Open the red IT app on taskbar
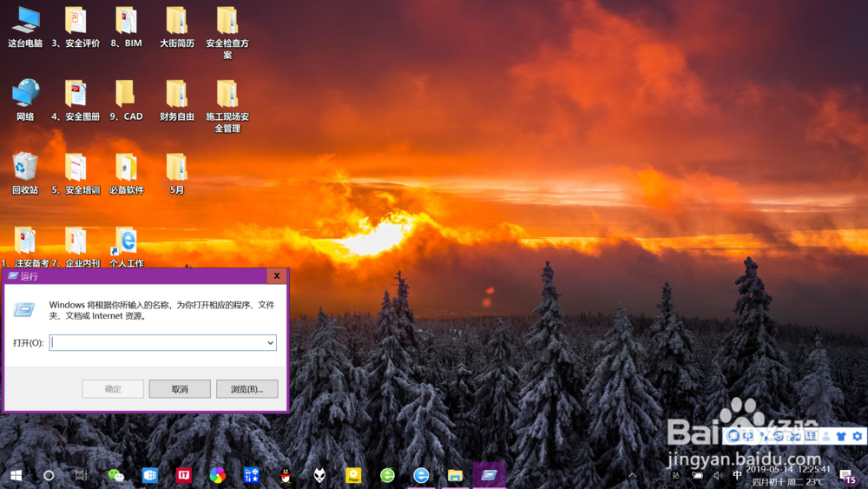 (x=184, y=475)
